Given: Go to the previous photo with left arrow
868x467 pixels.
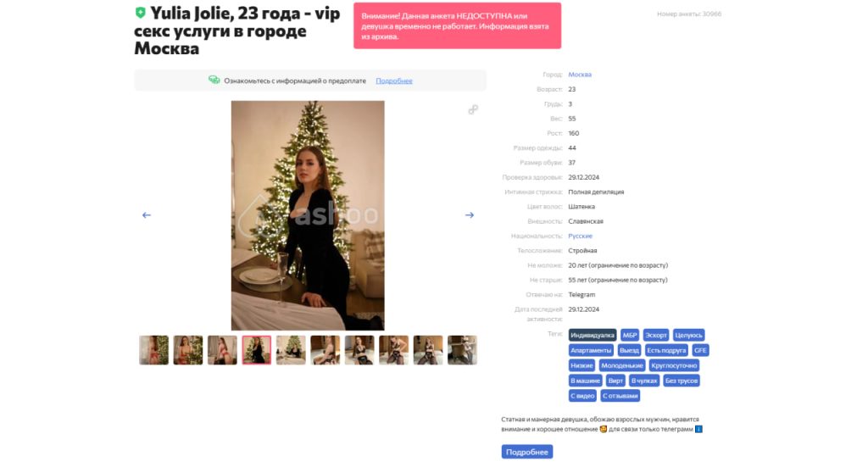Looking at the screenshot, I should [146, 215].
